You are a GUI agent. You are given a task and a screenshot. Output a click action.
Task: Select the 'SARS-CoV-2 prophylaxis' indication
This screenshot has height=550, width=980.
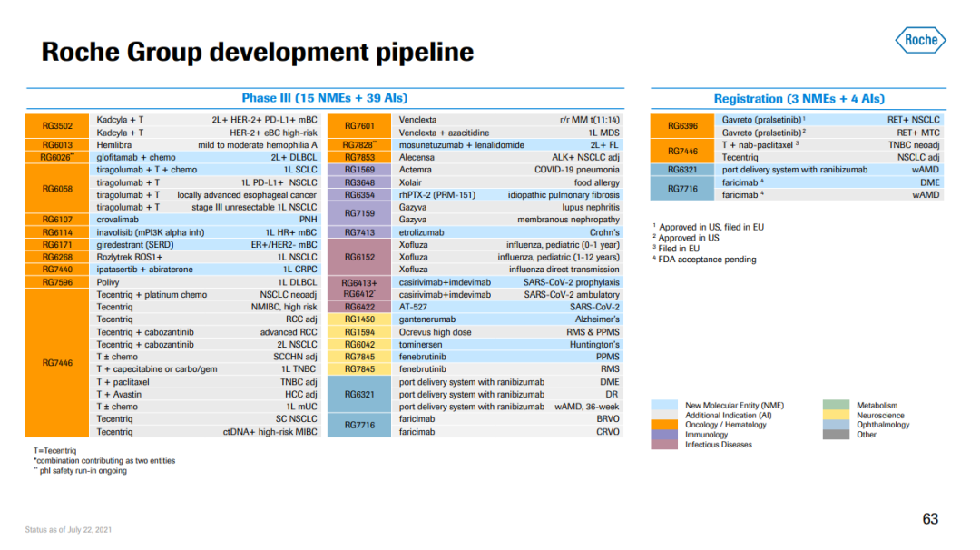(x=572, y=282)
